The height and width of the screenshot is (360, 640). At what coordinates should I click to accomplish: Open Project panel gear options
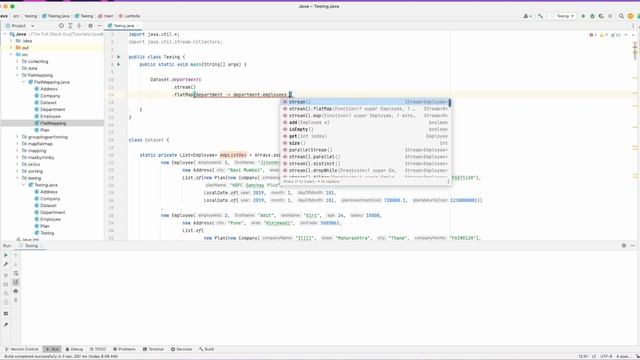click(x=90, y=25)
